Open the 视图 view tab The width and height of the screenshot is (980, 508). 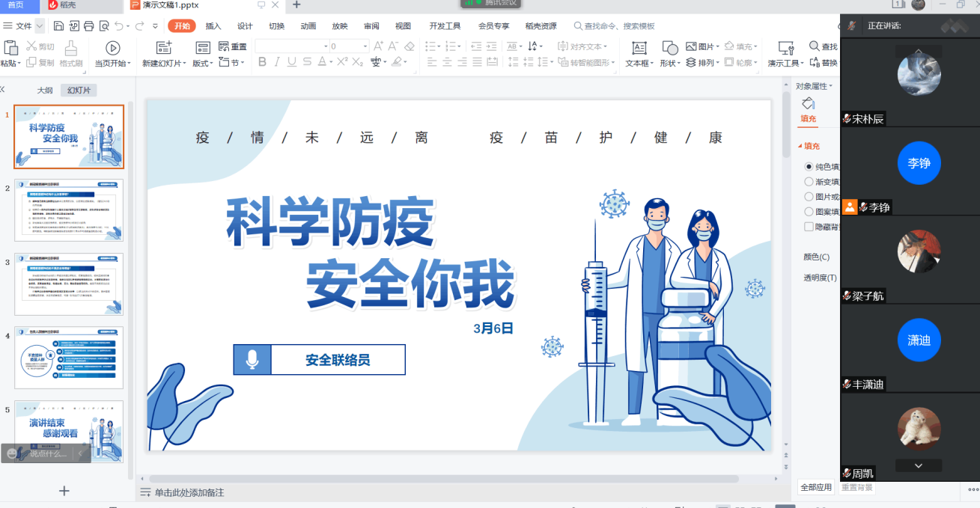404,26
